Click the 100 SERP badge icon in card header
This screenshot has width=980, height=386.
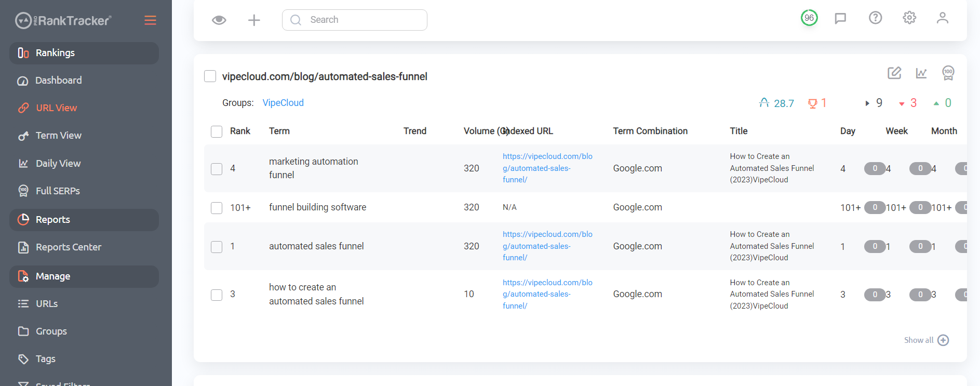tap(948, 73)
